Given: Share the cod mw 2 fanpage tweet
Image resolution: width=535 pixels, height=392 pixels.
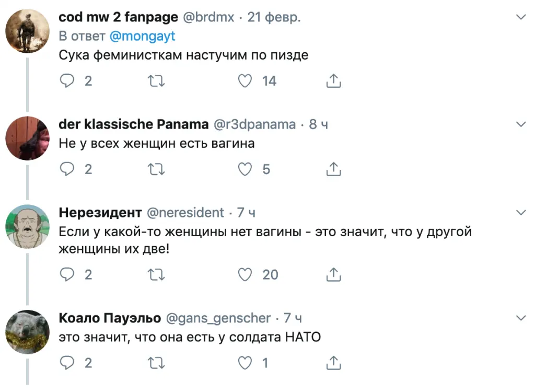Looking at the screenshot, I should point(334,81).
